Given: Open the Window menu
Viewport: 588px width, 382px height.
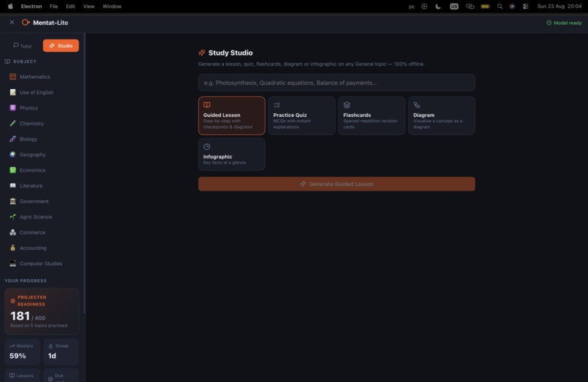Looking at the screenshot, I should 112,7.
